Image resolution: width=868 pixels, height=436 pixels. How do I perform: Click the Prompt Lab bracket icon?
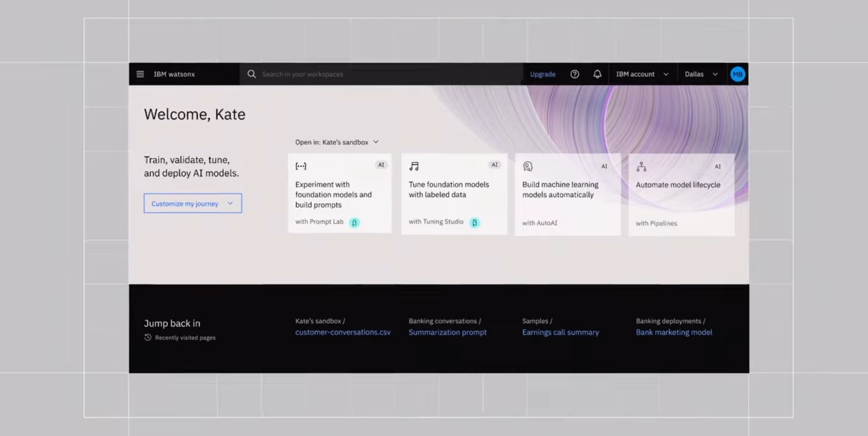coord(301,166)
